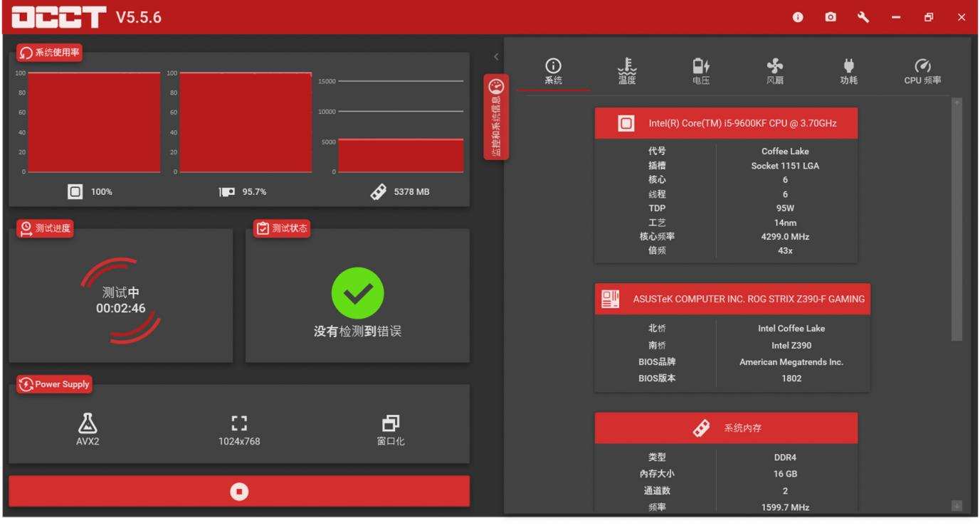Click the memory frequency 1599.7 MHz
This screenshot has width=980, height=525.
[x=785, y=507]
